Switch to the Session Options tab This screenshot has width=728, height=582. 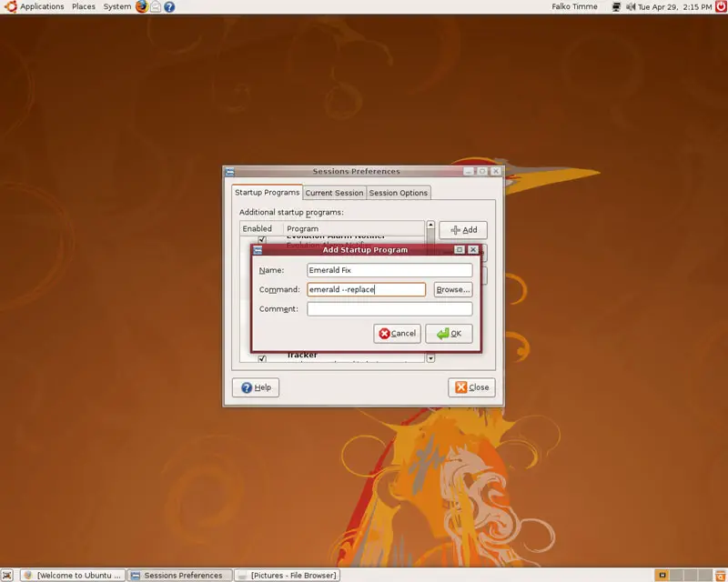tap(399, 193)
